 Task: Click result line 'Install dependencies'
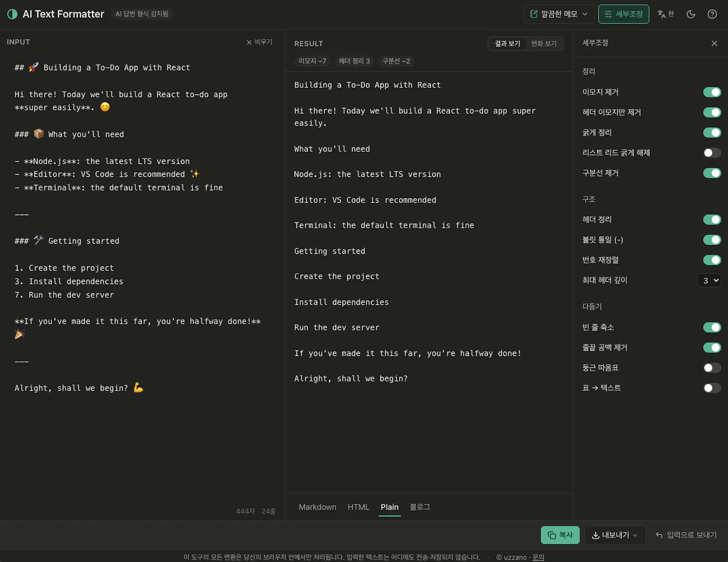tap(342, 302)
